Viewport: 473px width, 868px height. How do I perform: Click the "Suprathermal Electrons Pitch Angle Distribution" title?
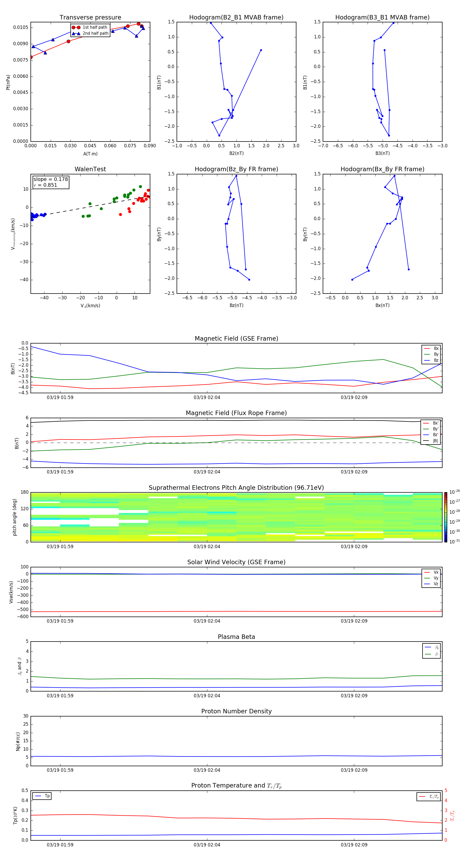coord(236,488)
